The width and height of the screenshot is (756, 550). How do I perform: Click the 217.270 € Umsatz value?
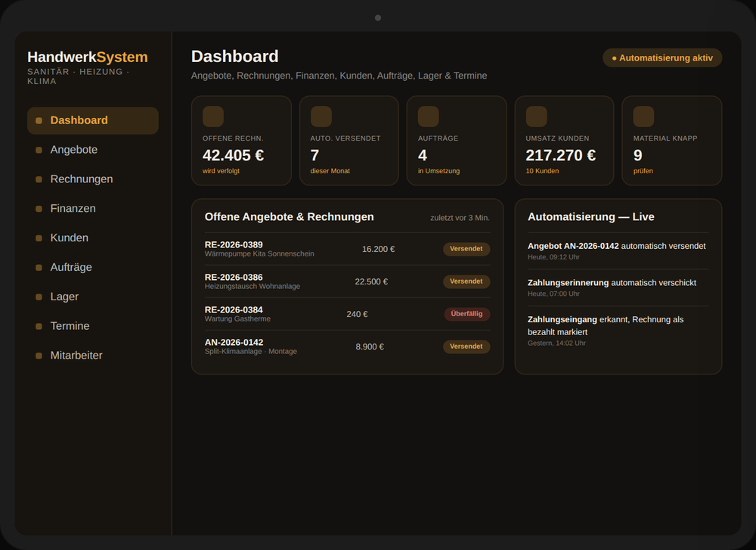(x=561, y=155)
